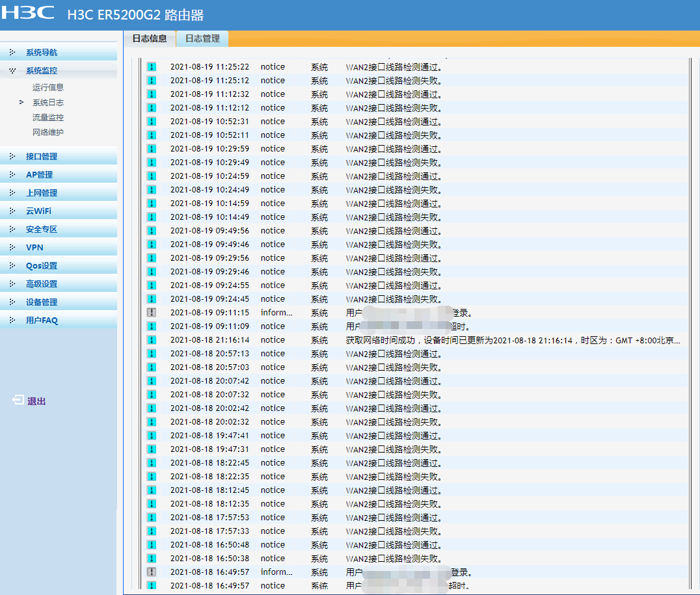Click notice icon for 2021-08-18 20:57:13 entry
700x595 pixels.
(152, 354)
